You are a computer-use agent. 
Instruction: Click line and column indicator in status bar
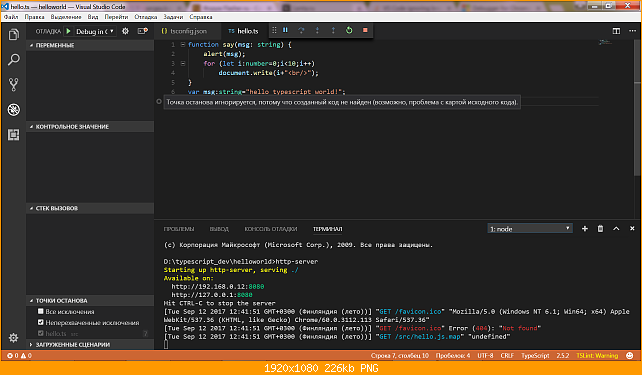[400, 355]
